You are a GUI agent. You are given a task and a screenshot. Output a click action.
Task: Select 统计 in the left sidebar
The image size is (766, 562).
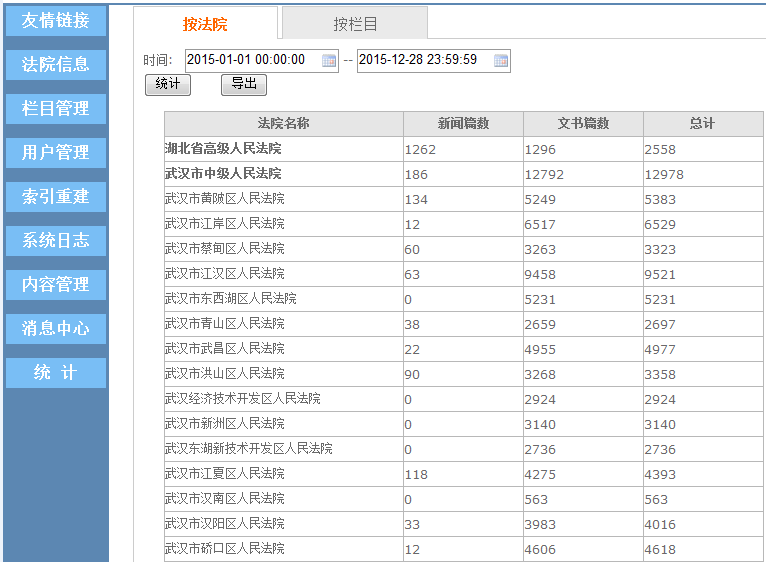pos(56,373)
